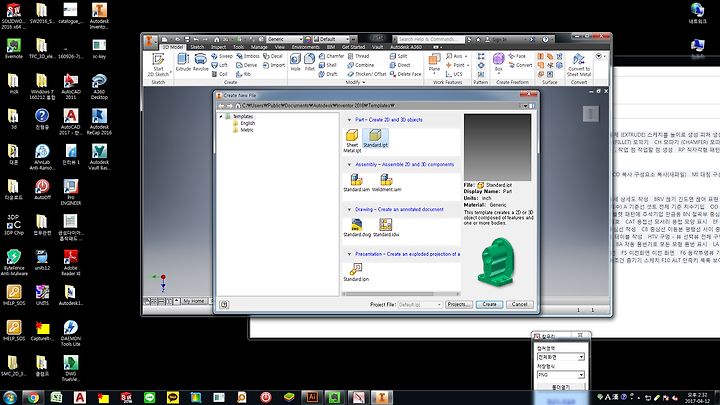Switch to the Inspect ribbon tab
The image size is (720, 405).
click(x=219, y=47)
